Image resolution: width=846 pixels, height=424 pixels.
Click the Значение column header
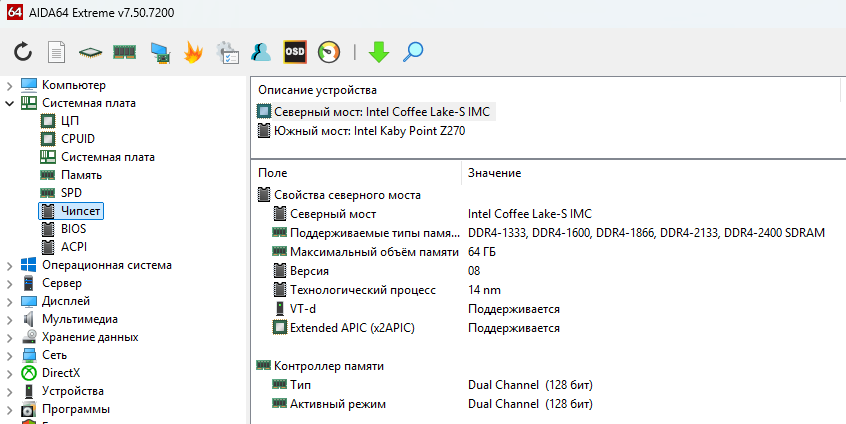click(x=494, y=173)
